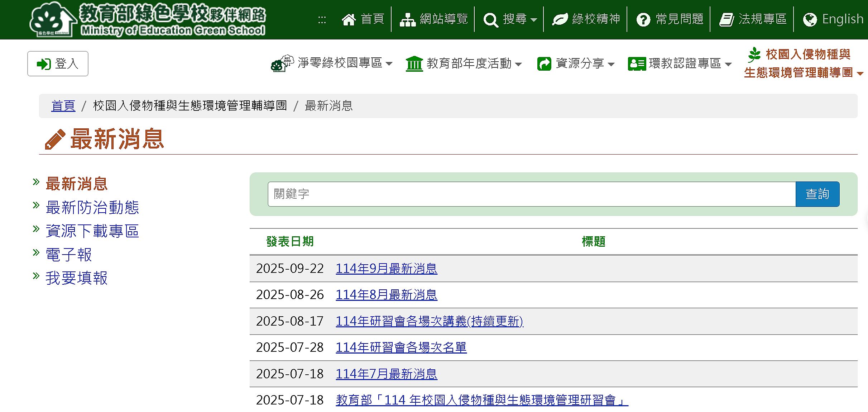Image resolution: width=868 pixels, height=412 pixels.
Task: Open the 114年9月最新消息 link
Action: 386,269
